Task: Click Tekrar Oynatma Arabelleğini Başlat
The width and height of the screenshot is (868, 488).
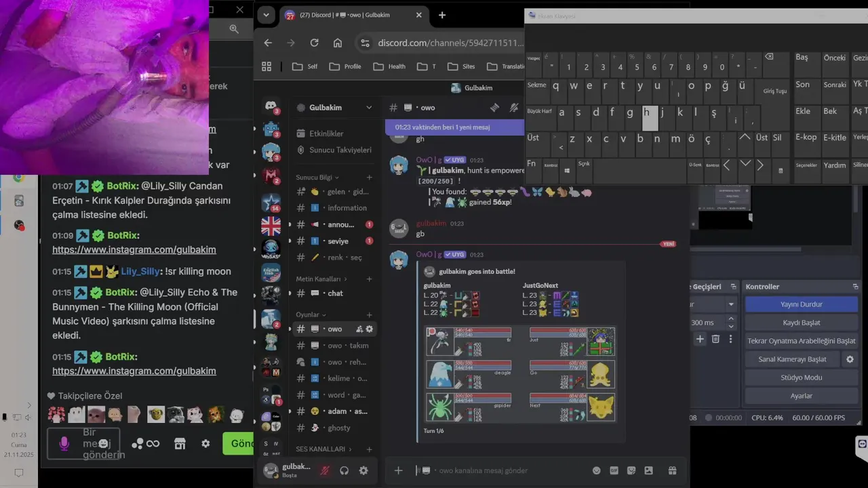Action: click(802, 341)
